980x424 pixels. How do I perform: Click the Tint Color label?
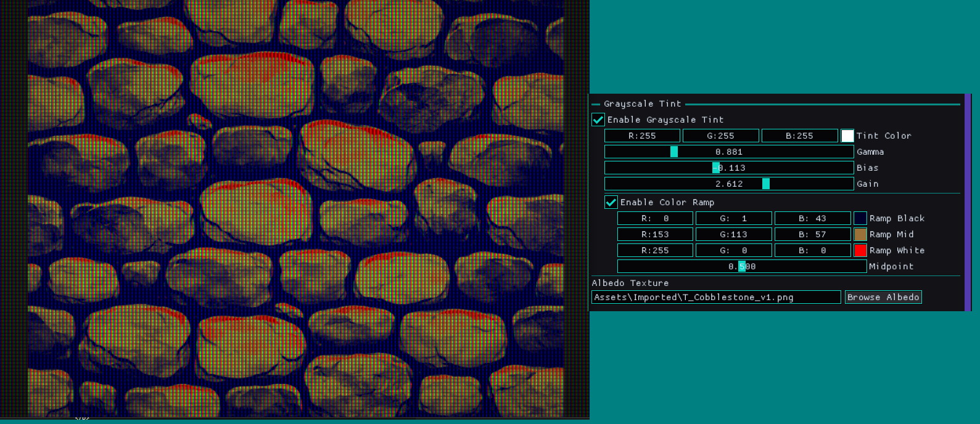[884, 136]
